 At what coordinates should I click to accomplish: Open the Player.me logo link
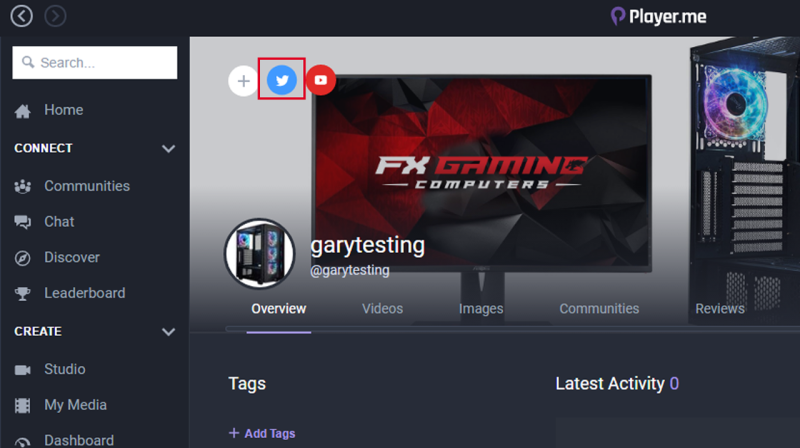(x=659, y=16)
